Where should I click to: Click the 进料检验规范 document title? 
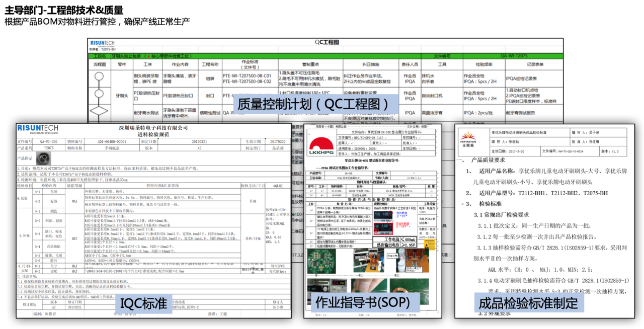[x=153, y=134]
